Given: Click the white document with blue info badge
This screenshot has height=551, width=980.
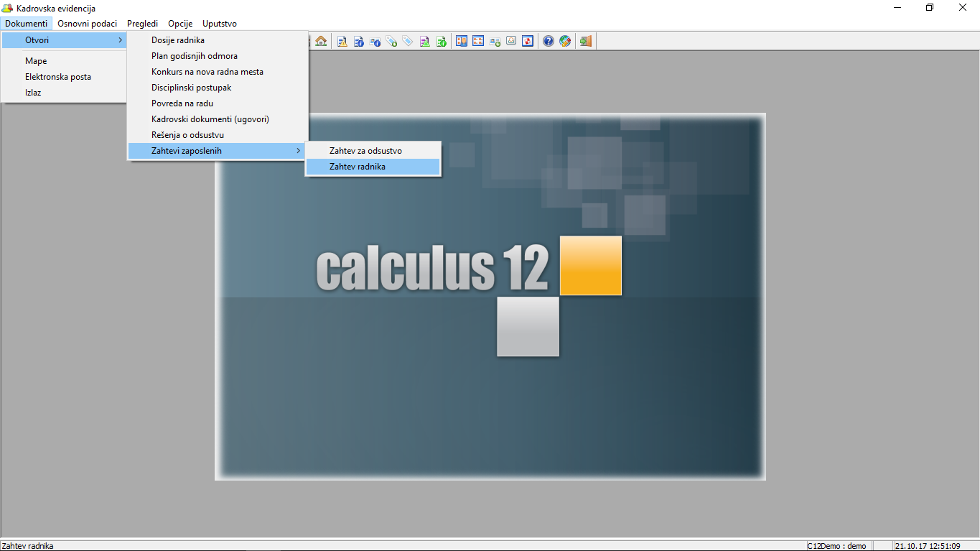Looking at the screenshot, I should (359, 41).
